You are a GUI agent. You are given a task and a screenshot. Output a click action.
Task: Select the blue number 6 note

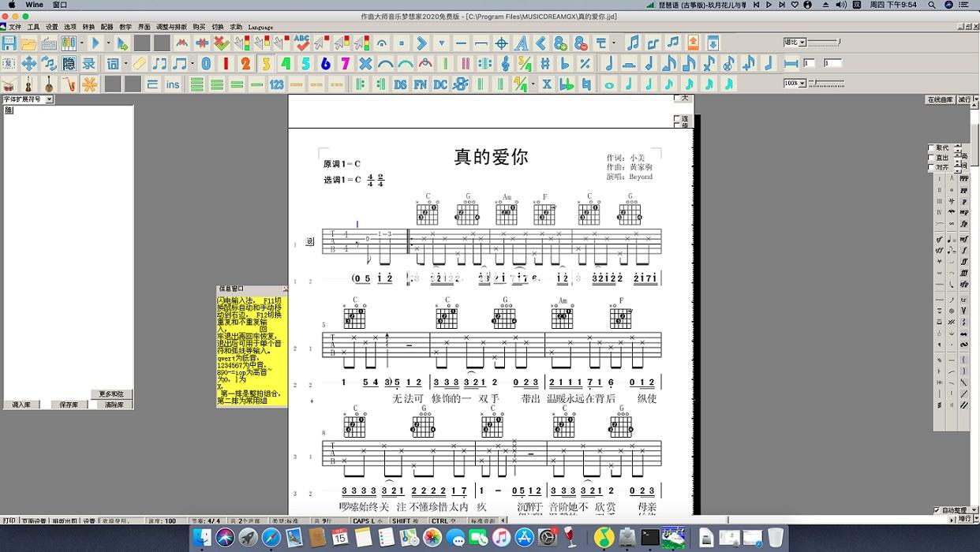pos(326,63)
